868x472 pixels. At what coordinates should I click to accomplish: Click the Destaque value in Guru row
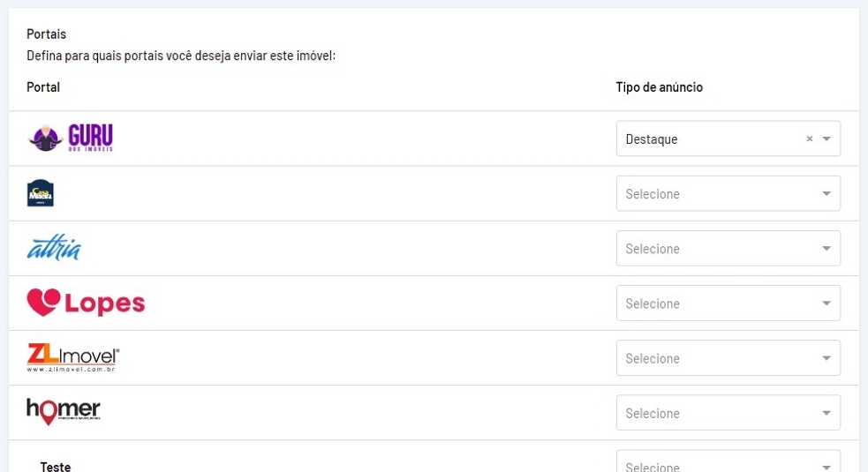652,139
